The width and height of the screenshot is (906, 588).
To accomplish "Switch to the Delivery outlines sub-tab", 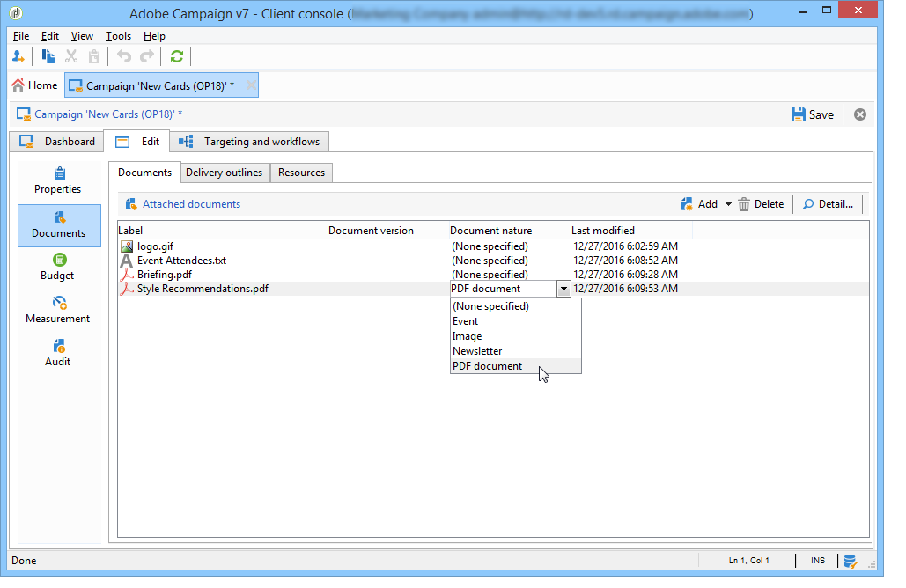I will pyautogui.click(x=225, y=173).
